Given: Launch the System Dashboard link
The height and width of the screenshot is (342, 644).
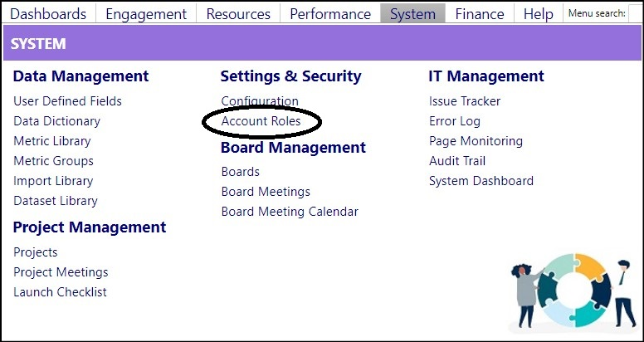Looking at the screenshot, I should (x=481, y=181).
